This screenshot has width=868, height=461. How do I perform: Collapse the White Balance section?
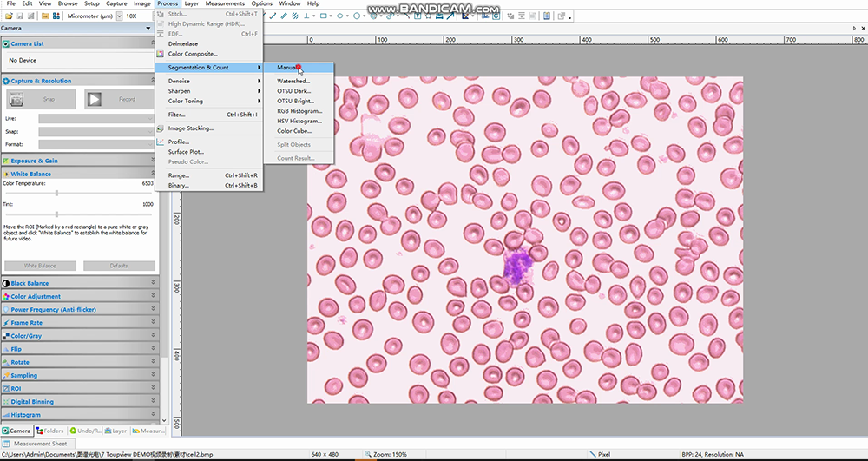pos(154,174)
